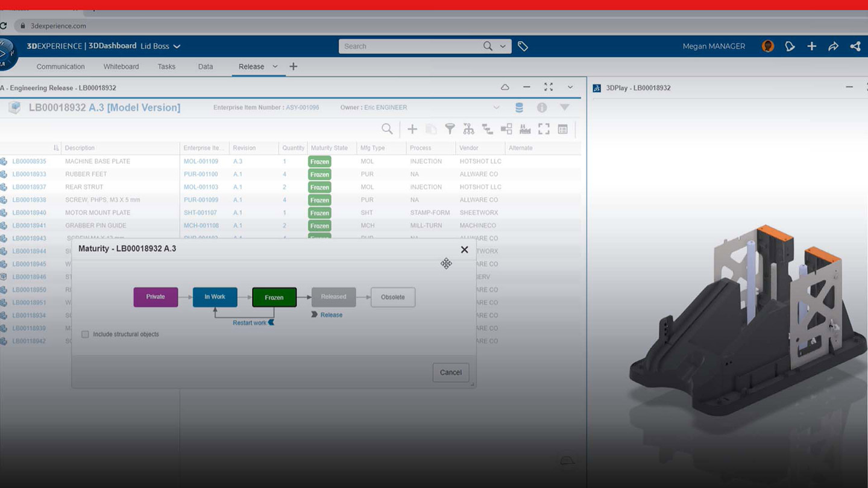Click the tag icon beside search bar
Viewport: 868px width, 488px height.
pyautogui.click(x=523, y=46)
